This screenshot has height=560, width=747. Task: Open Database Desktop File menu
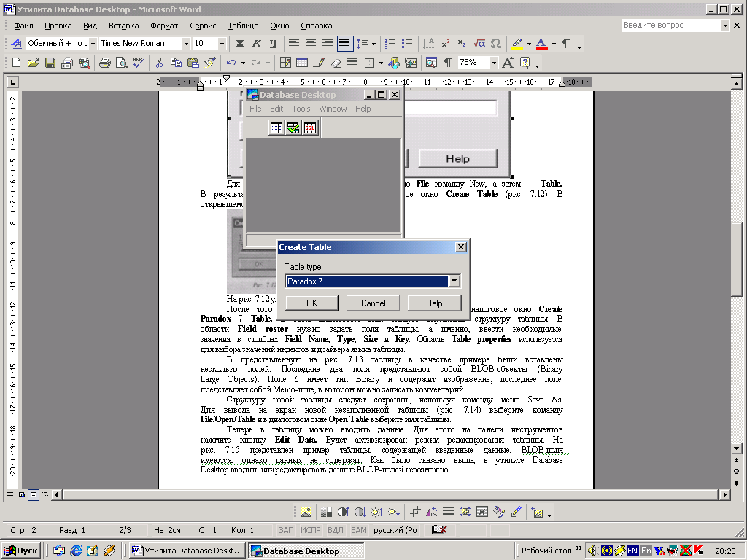pos(255,109)
